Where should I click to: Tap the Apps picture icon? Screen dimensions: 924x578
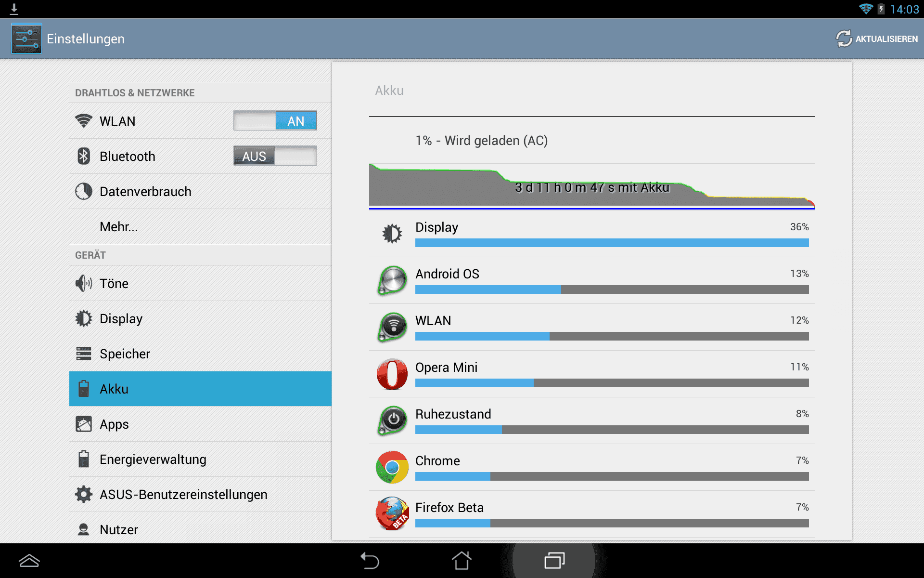tap(84, 424)
